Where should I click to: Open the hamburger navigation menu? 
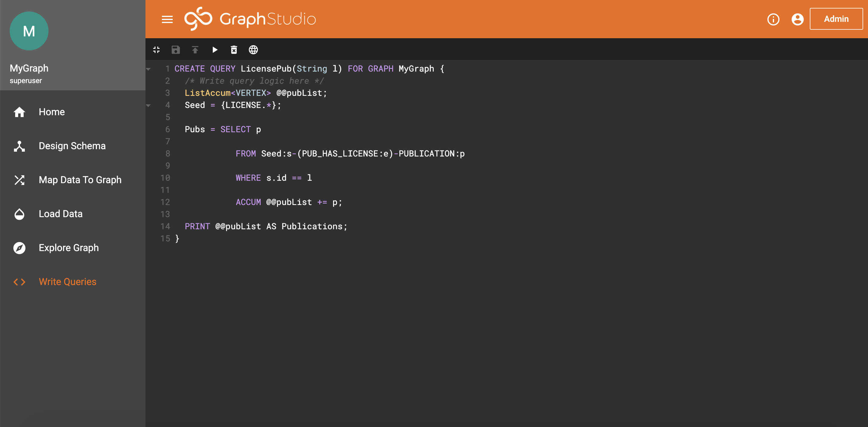(x=168, y=19)
